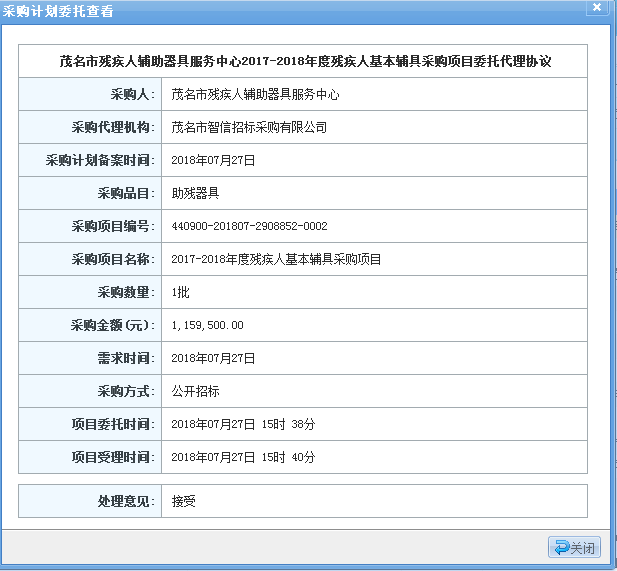Screen dimensions: 617x571
Task: Click the 采购人 label
Action: (133, 94)
